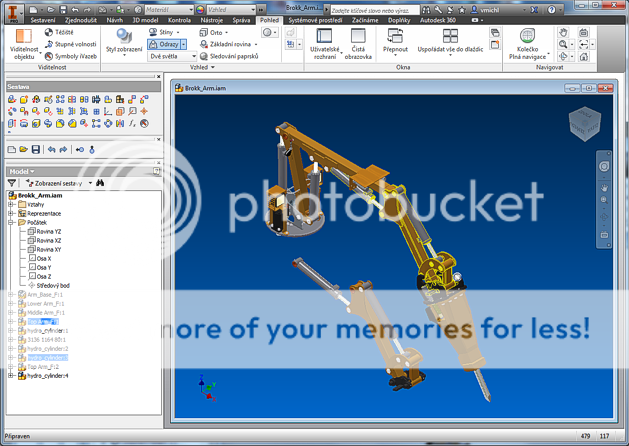The width and height of the screenshot is (629, 446).
Task: Toggle Stupně volnosti display
Action: (x=71, y=44)
